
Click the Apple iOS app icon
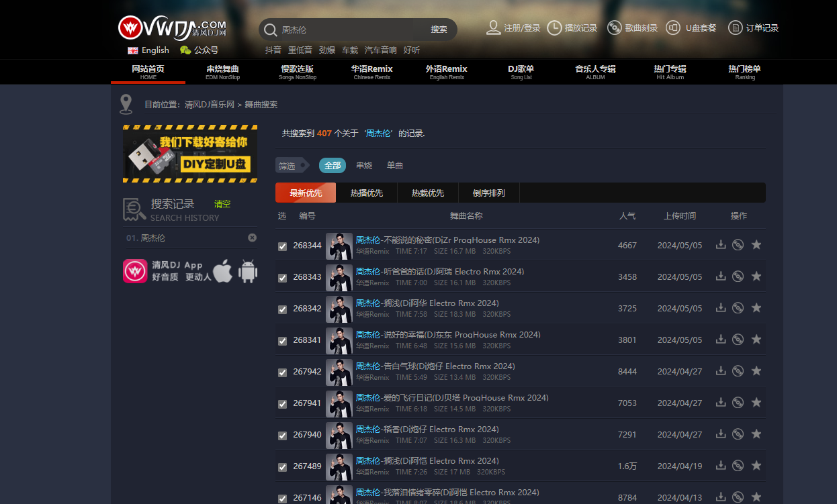tap(223, 271)
